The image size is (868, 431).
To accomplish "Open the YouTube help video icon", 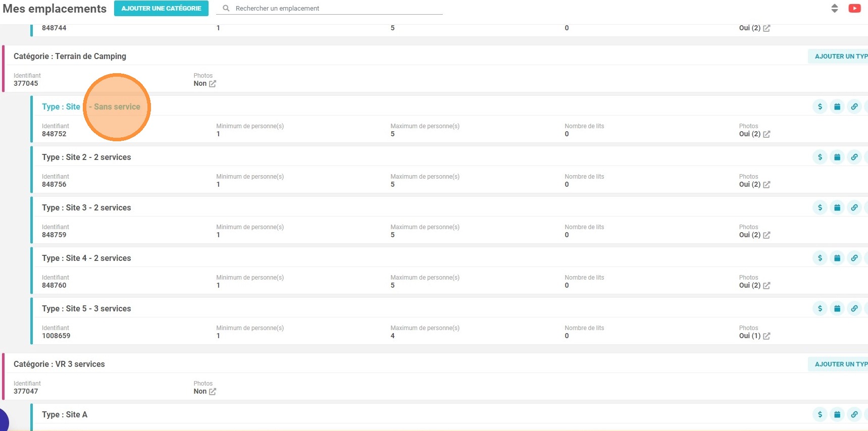I will click(x=854, y=8).
